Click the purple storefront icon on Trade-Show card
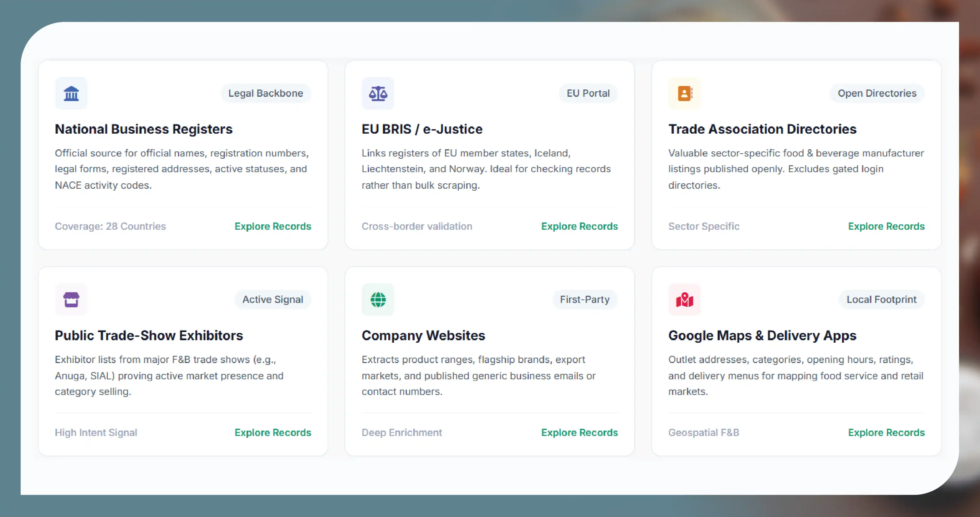The height and width of the screenshot is (517, 980). [x=71, y=299]
